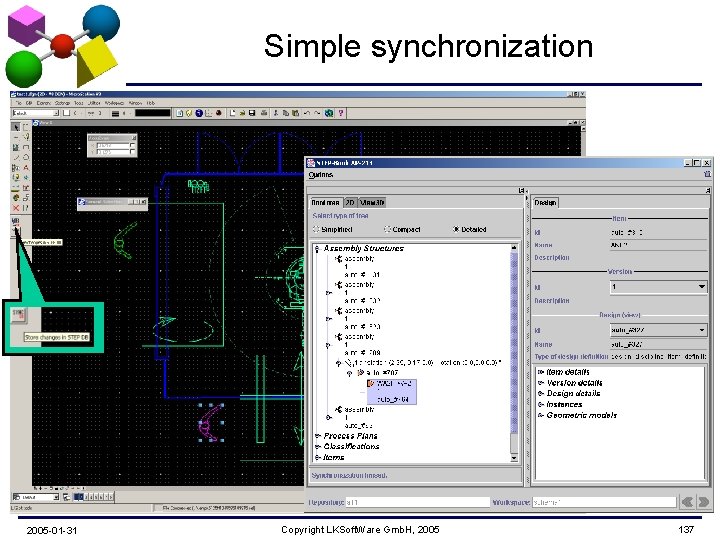Open the Options menu in STEP-Book
This screenshot has height=540, width=720.
click(321, 174)
